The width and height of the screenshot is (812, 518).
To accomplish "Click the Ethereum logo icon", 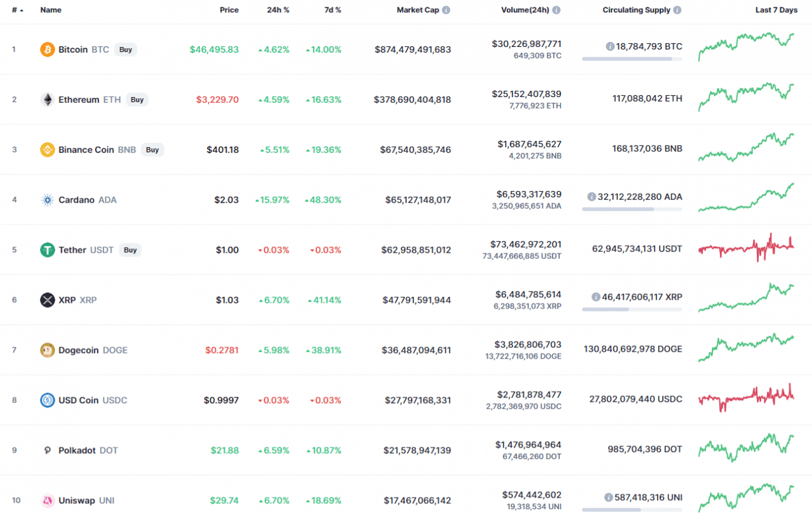I will point(48,100).
